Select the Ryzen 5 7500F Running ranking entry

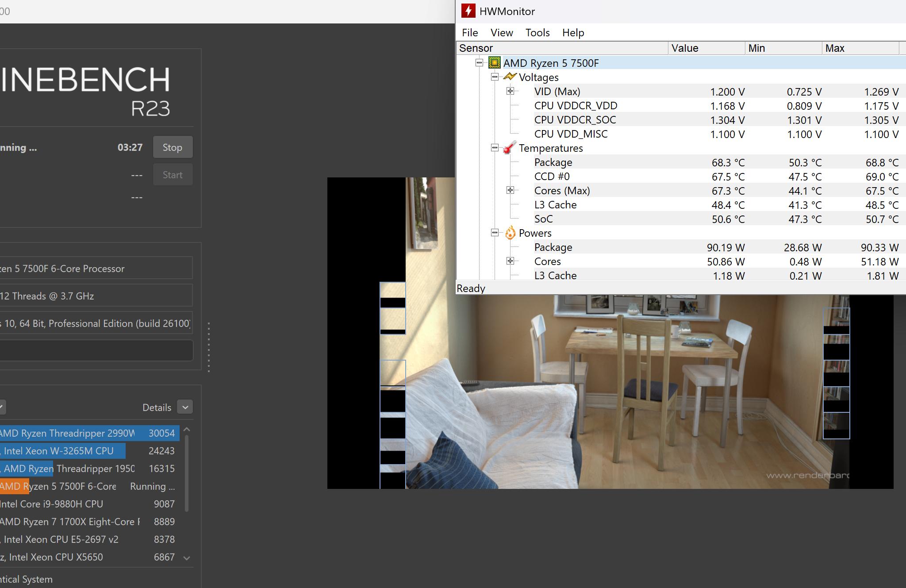90,486
